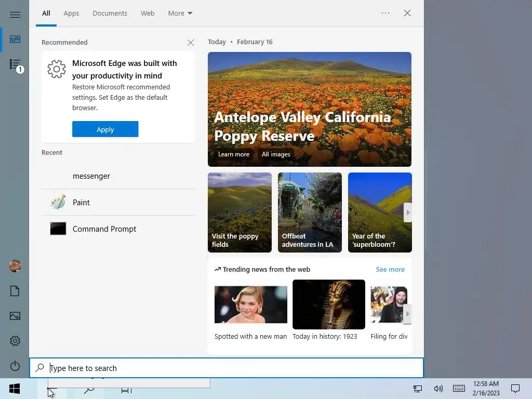
Task: Click Learn more on the poppy image
Action: click(234, 154)
